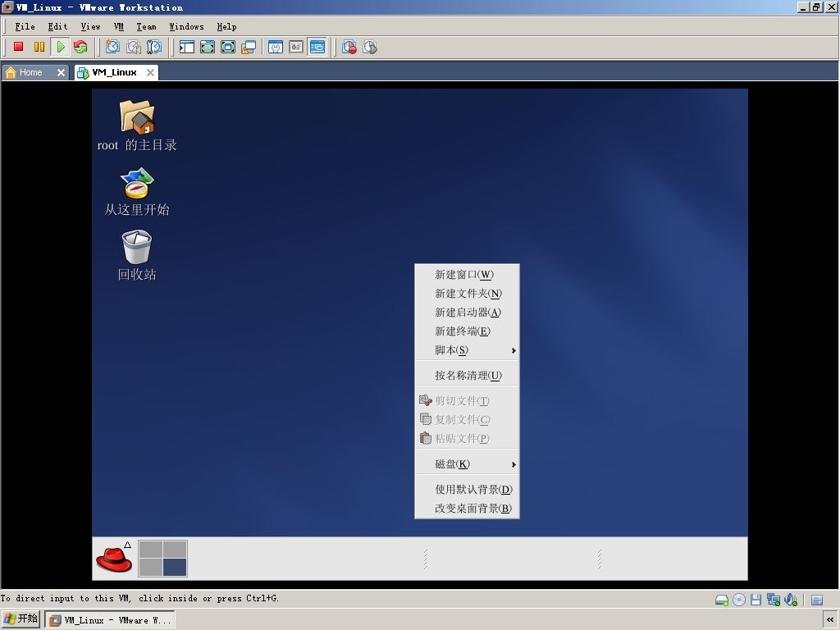Open root home folder desktop icon

(x=137, y=126)
